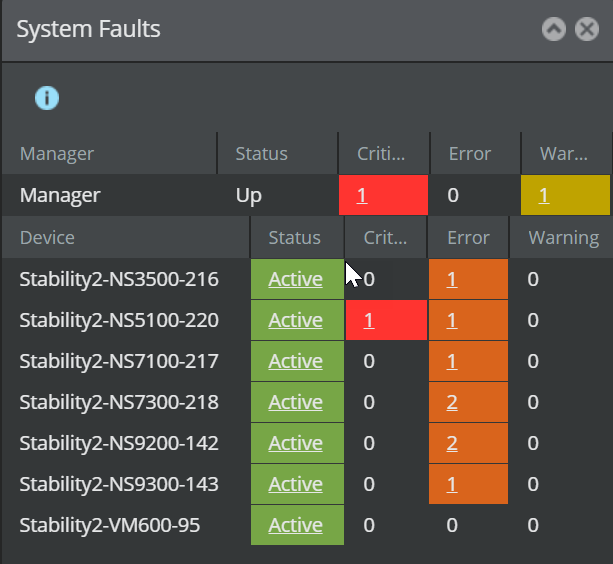Open critical count for Stability2-NS5100-220
613x564 pixels.
[369, 320]
